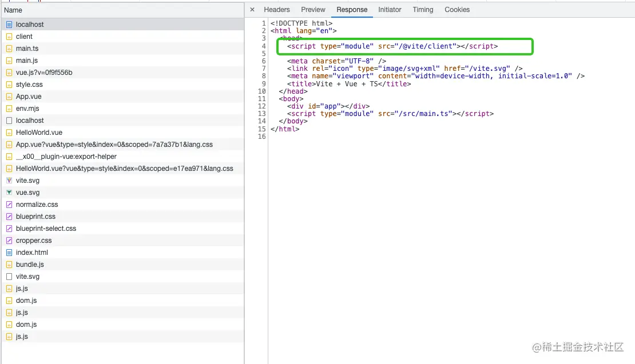Click line number 16 in response gutter
The height and width of the screenshot is (364, 635).
pyautogui.click(x=261, y=137)
